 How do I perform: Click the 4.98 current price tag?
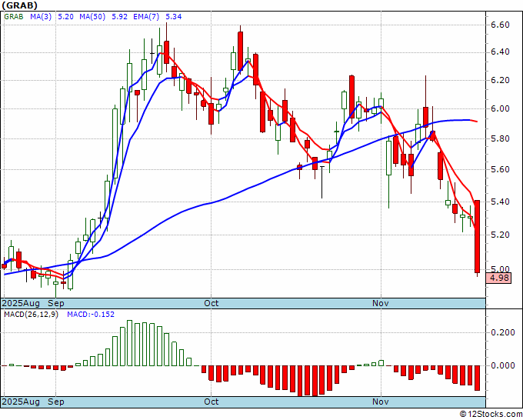(499, 278)
